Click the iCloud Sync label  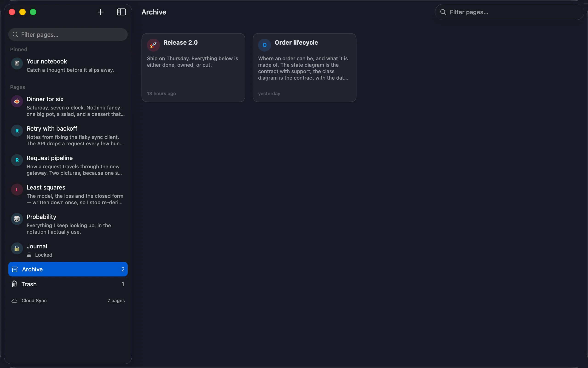pos(34,301)
